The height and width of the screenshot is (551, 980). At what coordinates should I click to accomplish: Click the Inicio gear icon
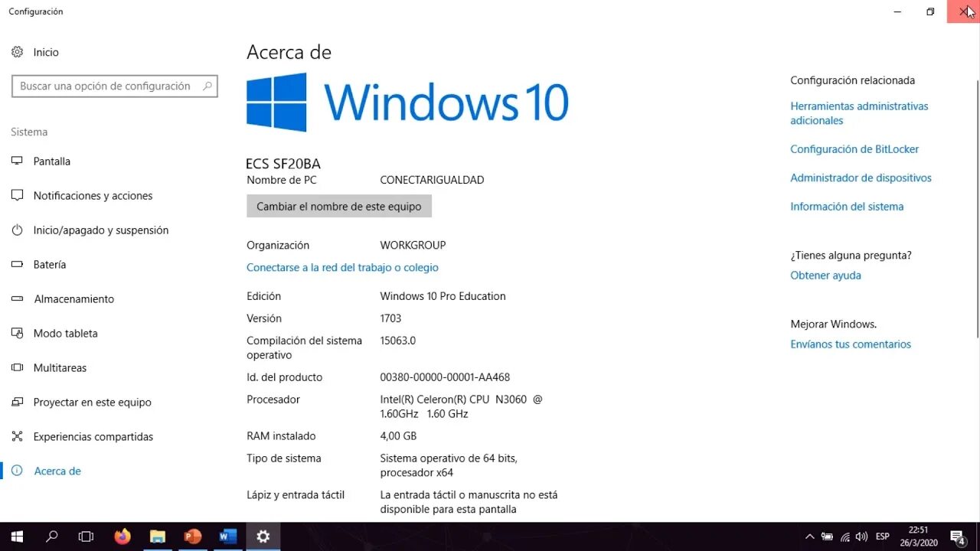pyautogui.click(x=17, y=52)
